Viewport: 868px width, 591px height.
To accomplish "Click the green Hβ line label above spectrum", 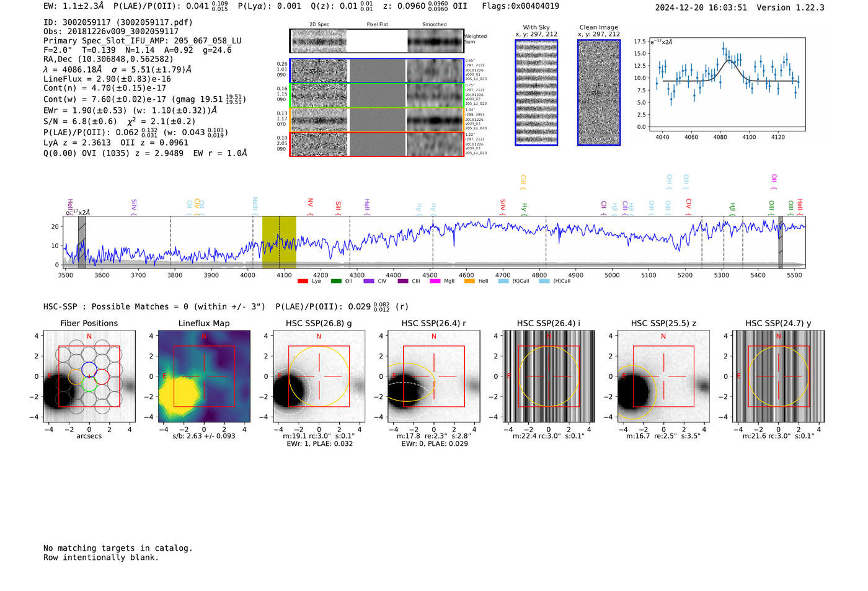I will coord(732,209).
